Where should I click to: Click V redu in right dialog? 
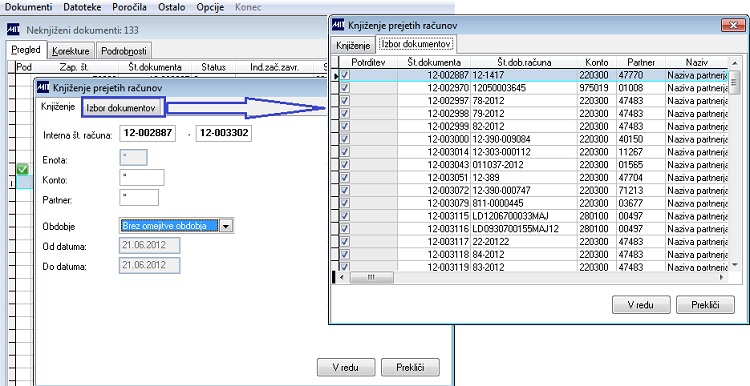641,305
